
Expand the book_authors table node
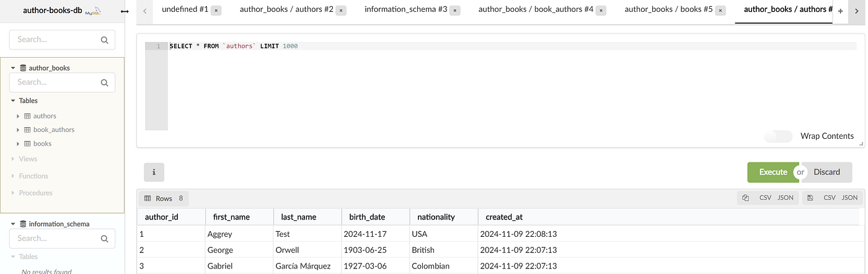point(19,130)
